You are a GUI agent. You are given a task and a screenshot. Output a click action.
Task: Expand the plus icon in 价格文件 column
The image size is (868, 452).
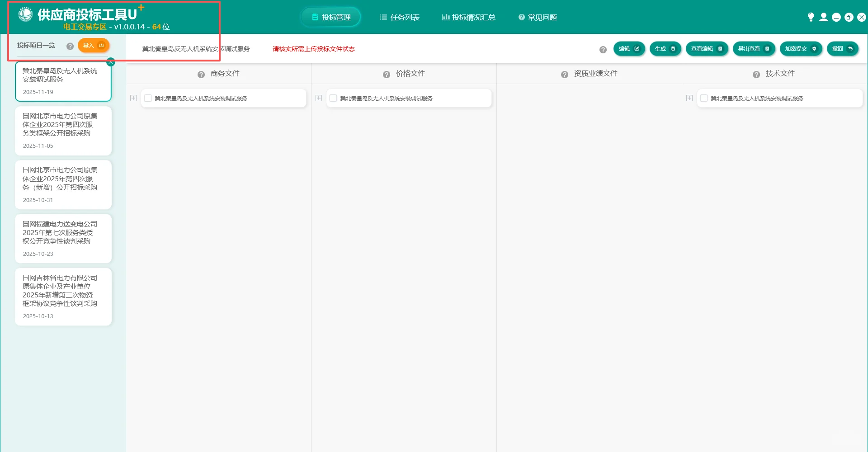click(319, 98)
